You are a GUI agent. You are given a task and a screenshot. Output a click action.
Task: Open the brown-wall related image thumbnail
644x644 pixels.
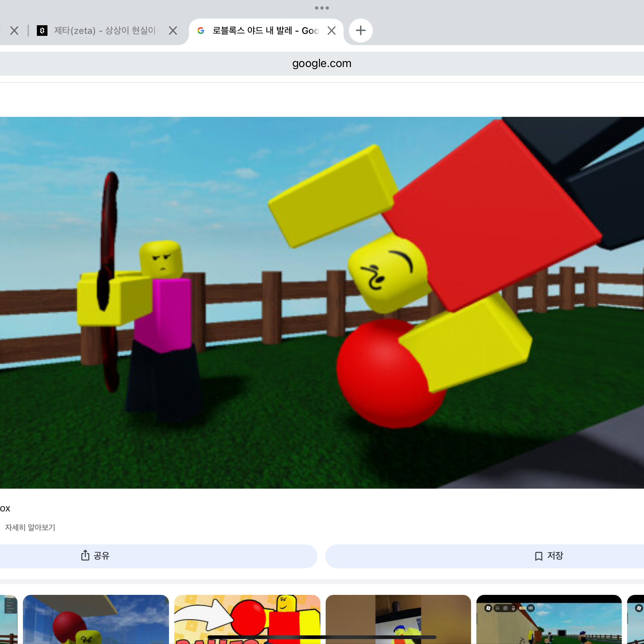coord(398,619)
